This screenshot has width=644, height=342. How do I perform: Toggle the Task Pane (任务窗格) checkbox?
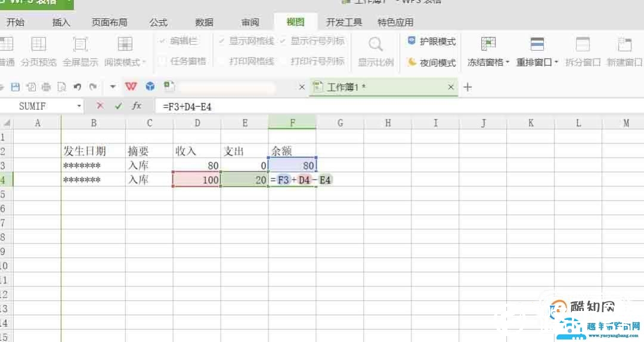(x=162, y=61)
